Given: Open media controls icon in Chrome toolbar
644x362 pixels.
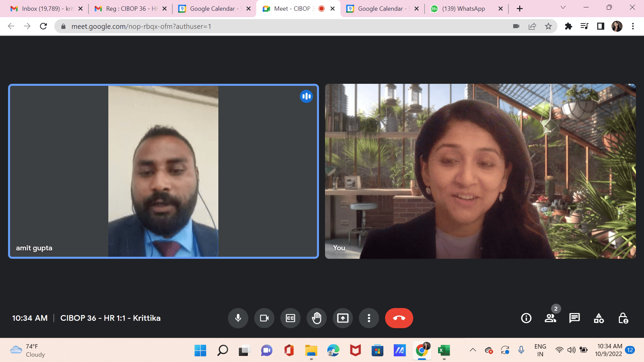Looking at the screenshot, I should [x=584, y=26].
